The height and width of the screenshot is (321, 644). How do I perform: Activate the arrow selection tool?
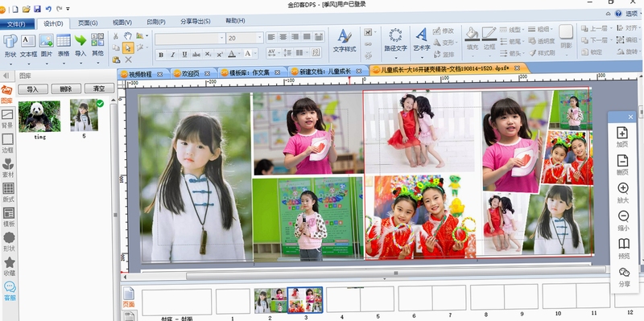(128, 48)
